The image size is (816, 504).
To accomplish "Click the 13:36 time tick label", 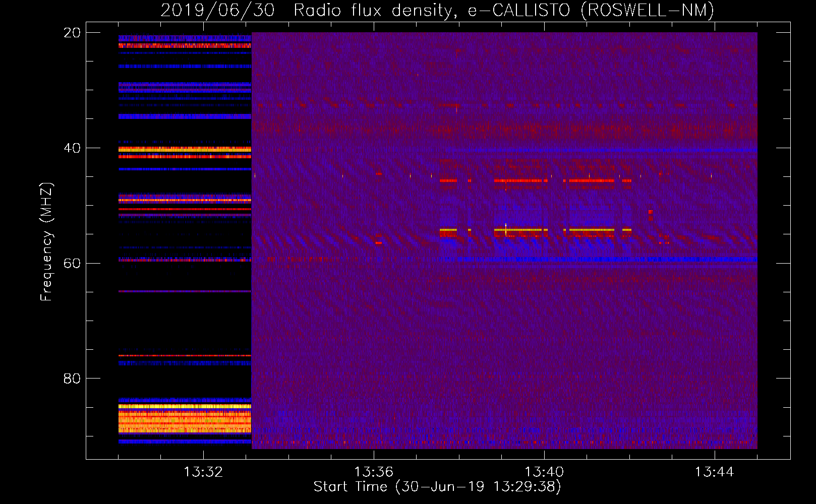I will (374, 472).
